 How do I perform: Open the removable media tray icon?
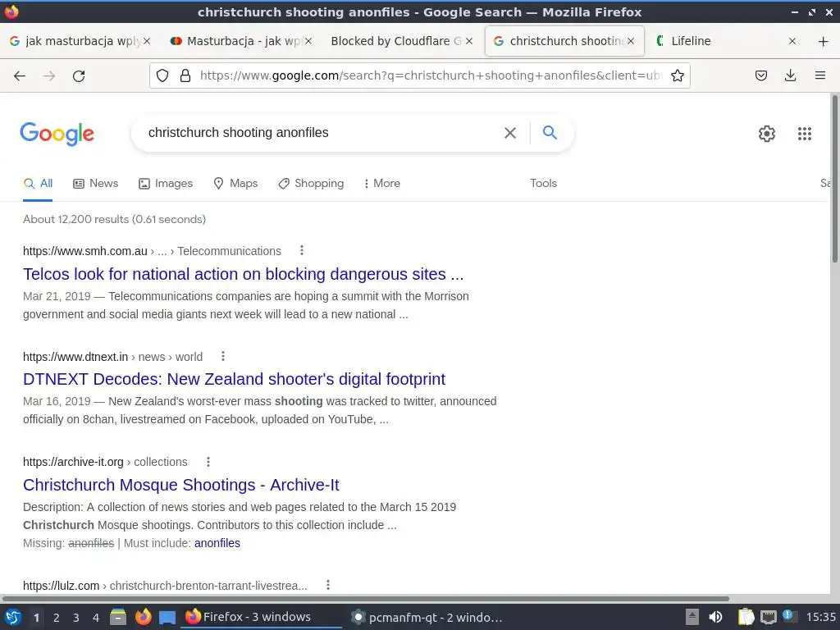click(x=692, y=617)
